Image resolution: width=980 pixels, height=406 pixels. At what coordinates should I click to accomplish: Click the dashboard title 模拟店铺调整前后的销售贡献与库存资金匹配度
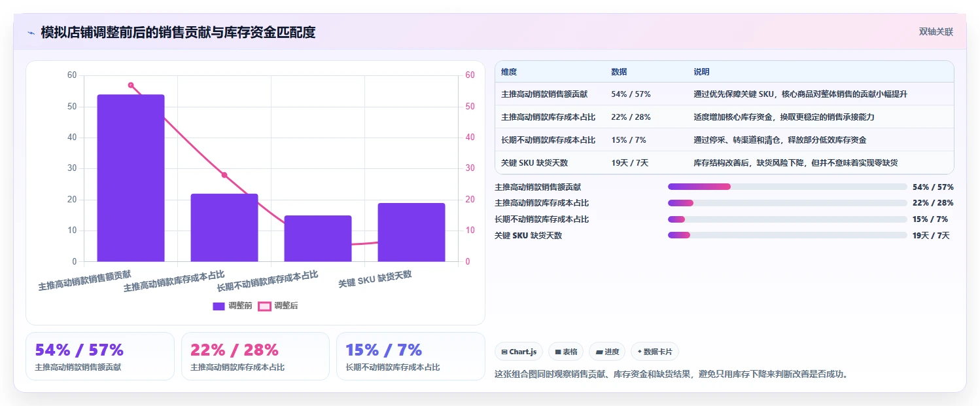pos(178,32)
